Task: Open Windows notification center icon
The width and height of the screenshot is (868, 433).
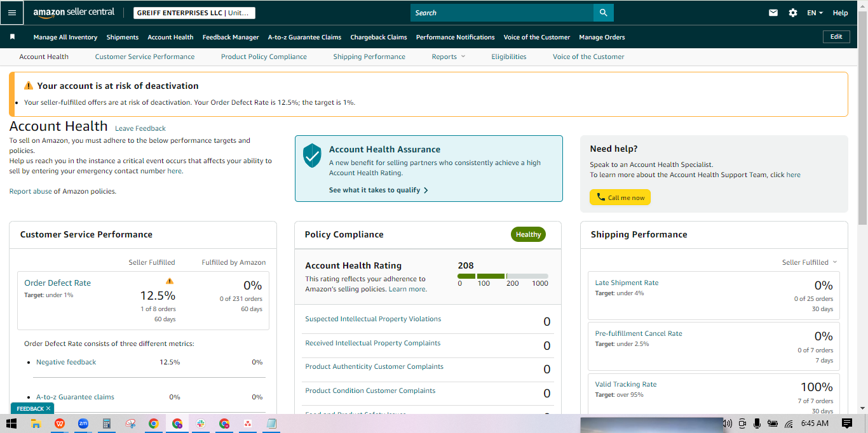Action: (x=846, y=423)
